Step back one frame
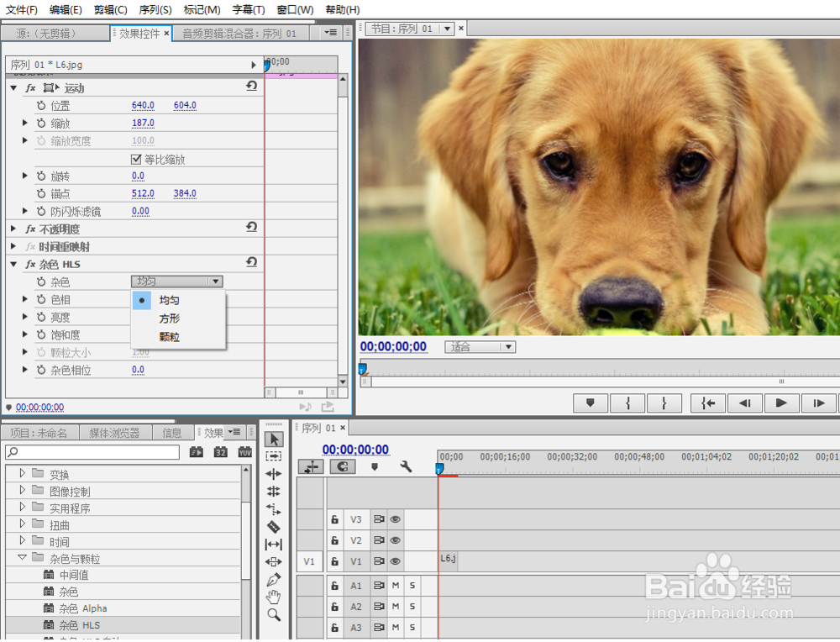This screenshot has height=642, width=840. pyautogui.click(x=744, y=403)
